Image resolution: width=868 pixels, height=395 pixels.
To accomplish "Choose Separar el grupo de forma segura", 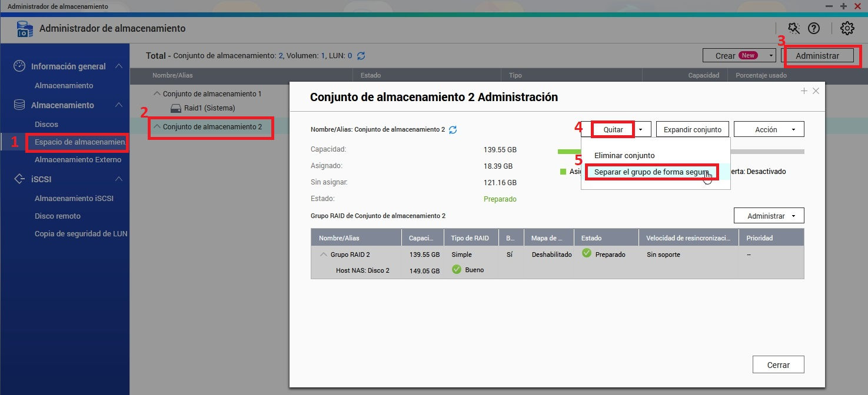I will 650,172.
